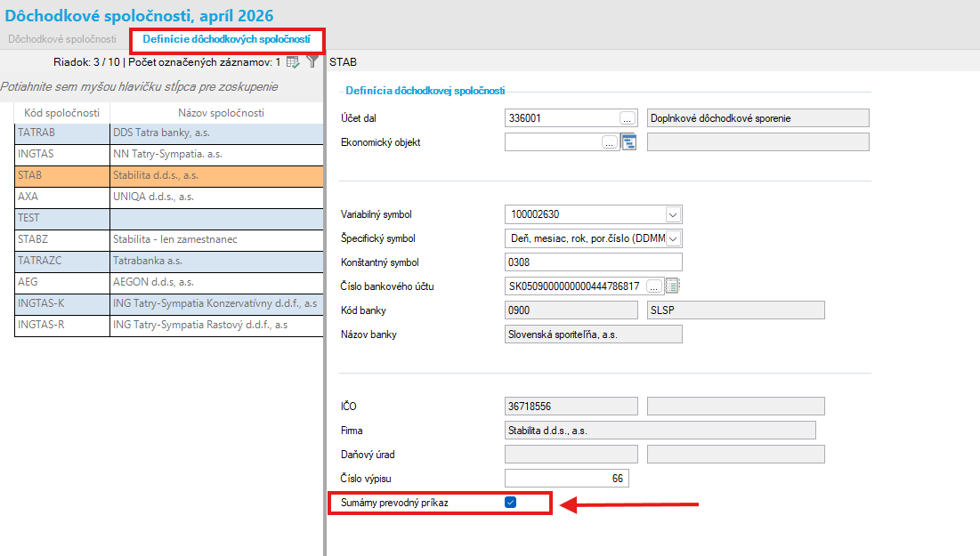Click the SLSP bank code field

pyautogui.click(x=735, y=310)
